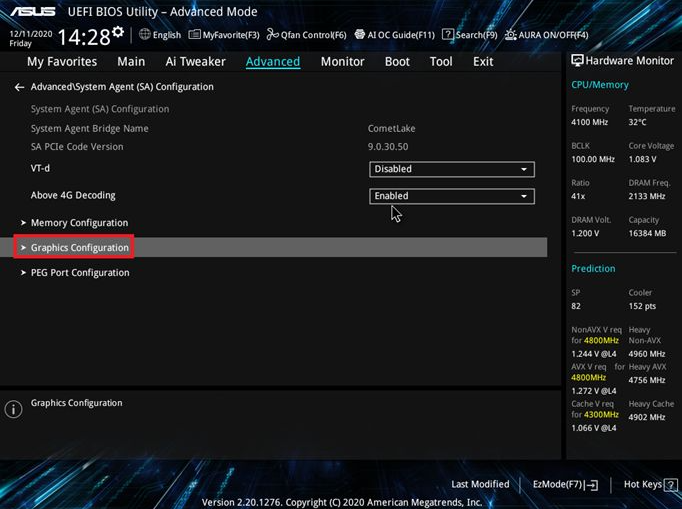Click the ASUS logo
Screen dimensions: 682x509
pyautogui.click(x=33, y=11)
